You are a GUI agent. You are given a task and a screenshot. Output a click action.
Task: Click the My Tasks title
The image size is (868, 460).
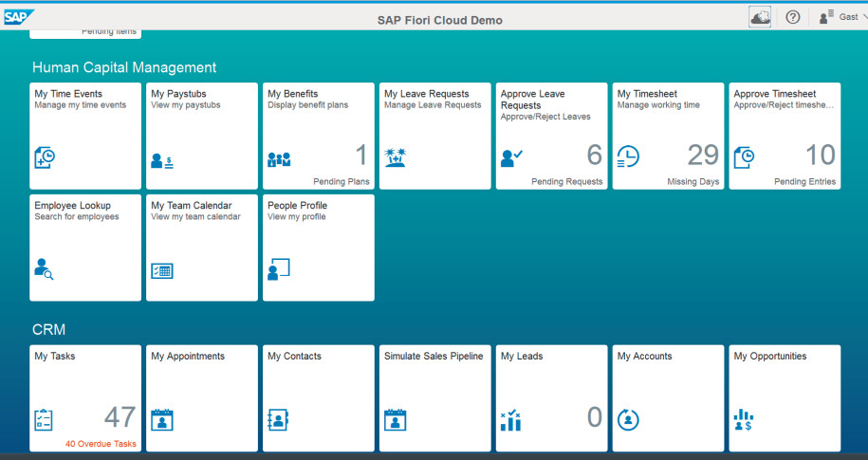click(x=54, y=356)
